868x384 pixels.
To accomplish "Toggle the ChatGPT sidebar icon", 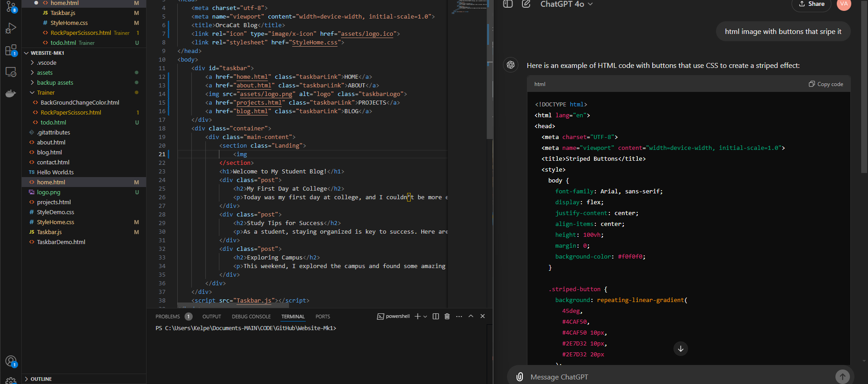I will (508, 4).
